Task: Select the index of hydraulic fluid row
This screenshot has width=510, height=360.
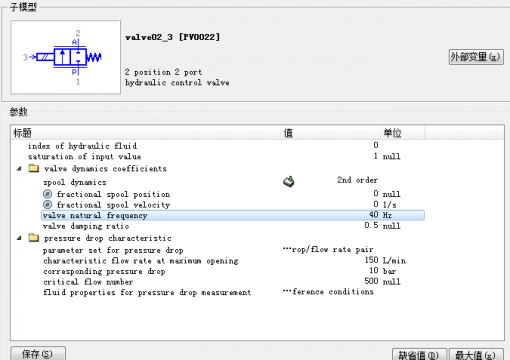Action: coord(218,146)
